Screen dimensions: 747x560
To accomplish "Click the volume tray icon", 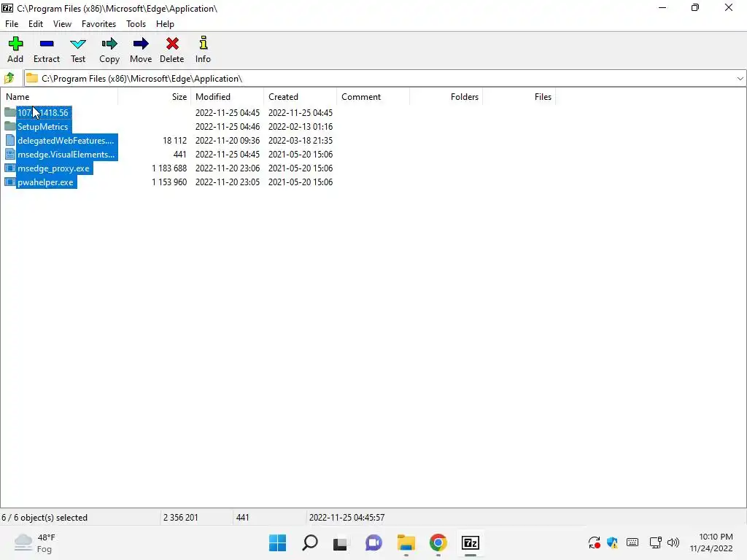I will 673,542.
